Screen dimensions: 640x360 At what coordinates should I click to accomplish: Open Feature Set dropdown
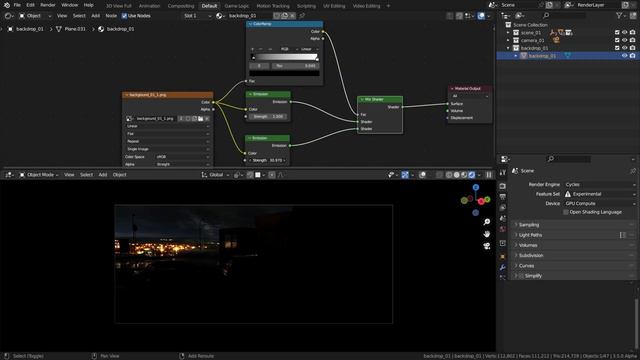(x=600, y=194)
